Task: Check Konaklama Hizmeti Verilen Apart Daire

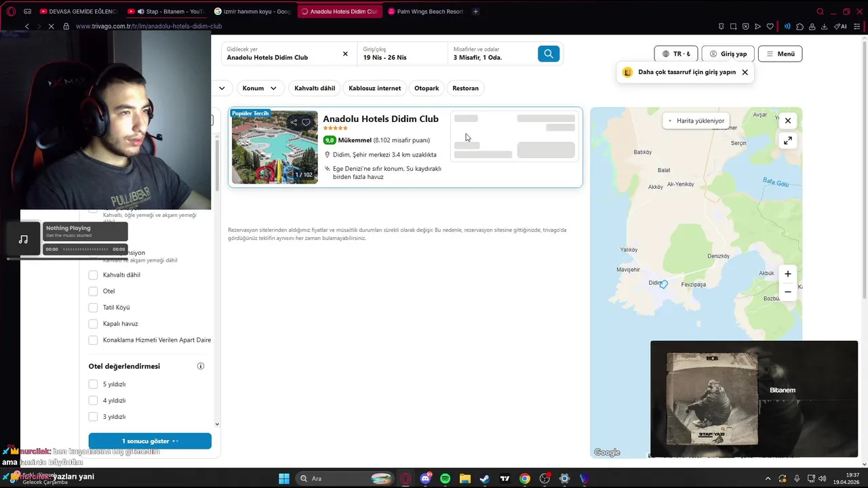Action: [93, 340]
